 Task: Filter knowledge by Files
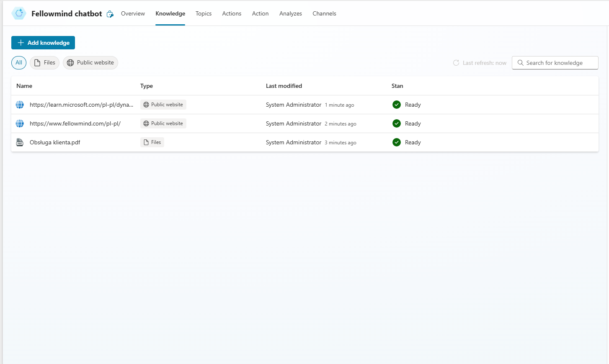[44, 63]
